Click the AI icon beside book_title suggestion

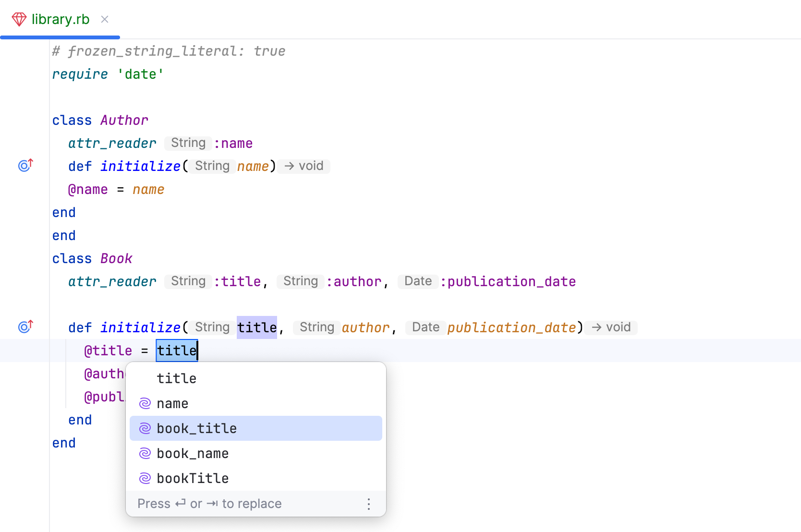click(x=145, y=428)
